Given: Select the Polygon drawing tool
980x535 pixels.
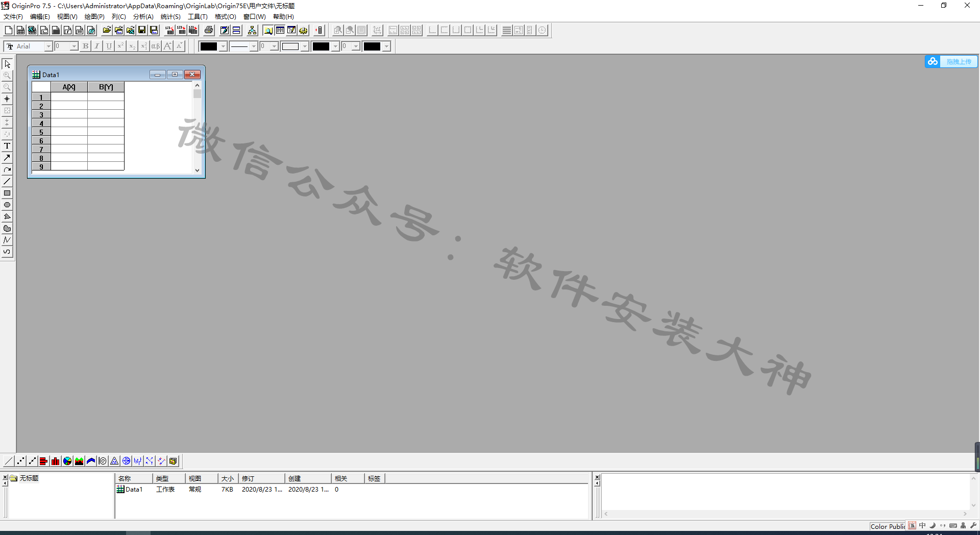Looking at the screenshot, I should pyautogui.click(x=7, y=216).
